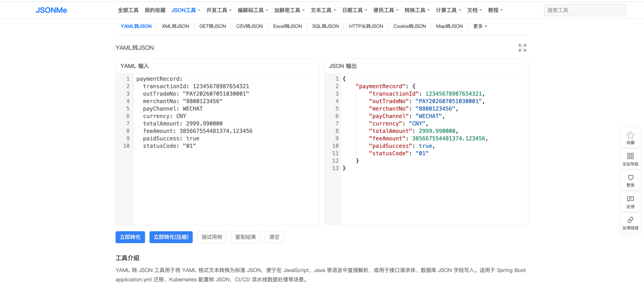Click the 工具介绍 heading

pos(127,258)
